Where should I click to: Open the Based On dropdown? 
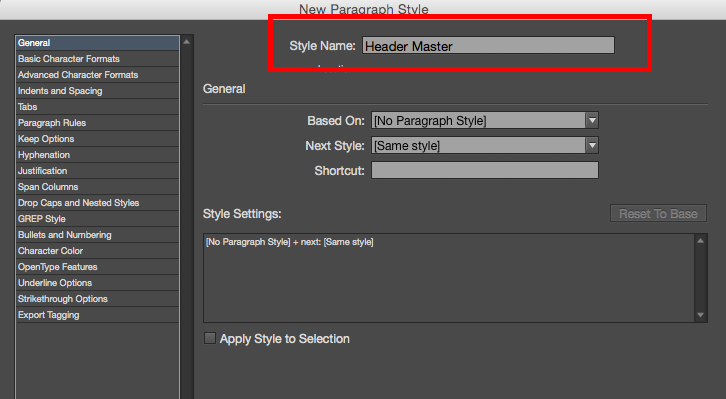click(x=485, y=120)
